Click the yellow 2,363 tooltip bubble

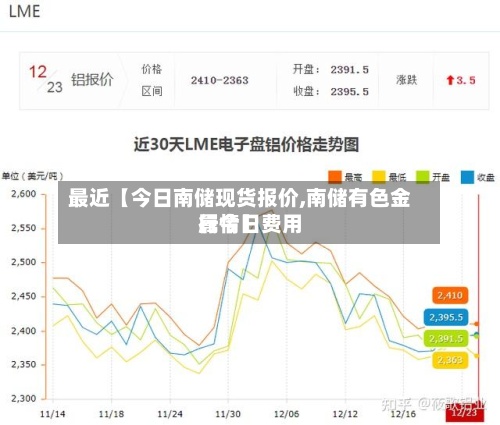450,360
